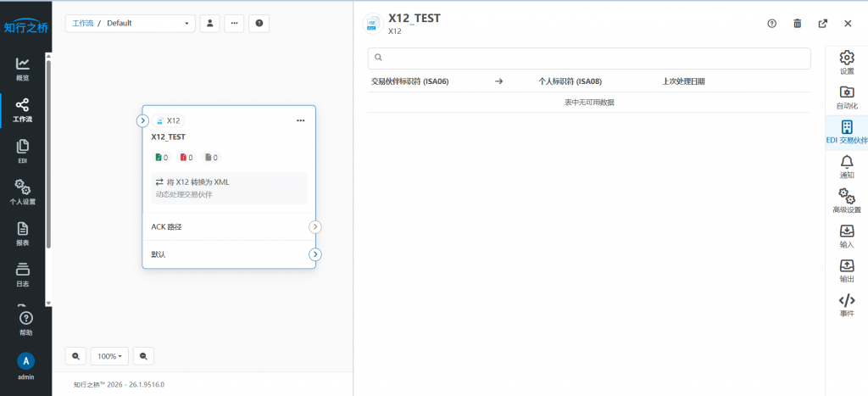Click the ACK 路径 output connector arrow

315,226
